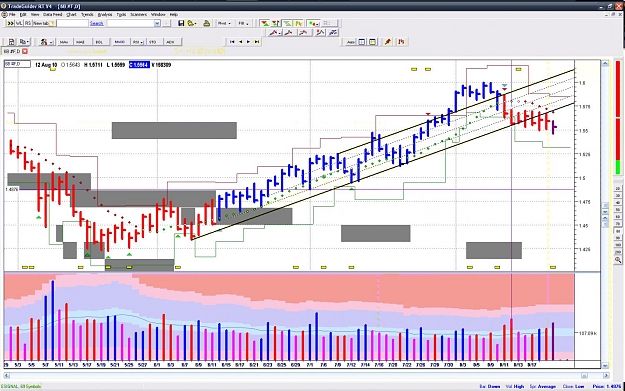Step back one bar arrow
The width and height of the screenshot is (625, 391).
240,41
